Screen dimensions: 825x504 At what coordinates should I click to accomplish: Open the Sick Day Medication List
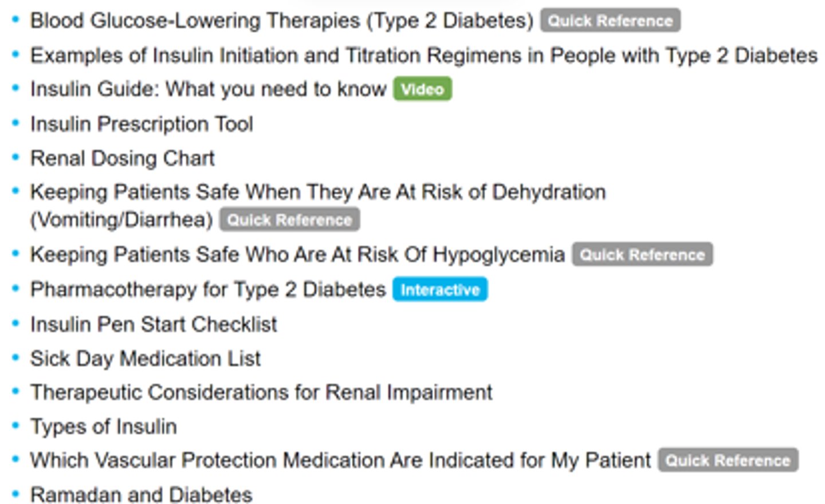pyautogui.click(x=146, y=359)
